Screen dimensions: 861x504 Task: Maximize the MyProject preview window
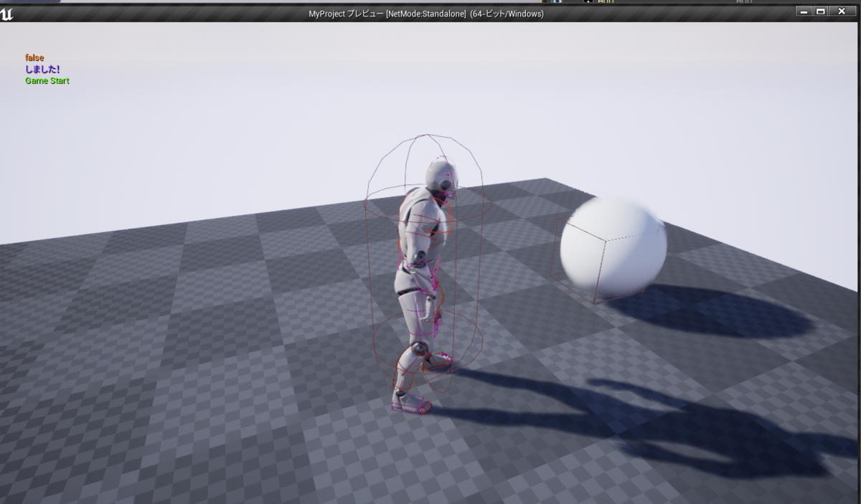[x=820, y=12]
